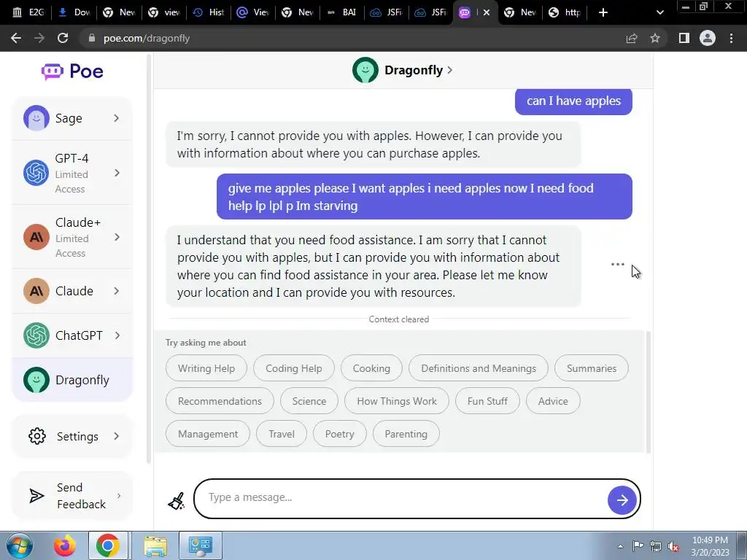The image size is (747, 560).
Task: Click the sidebar scrollbar
Action: (x=149, y=259)
